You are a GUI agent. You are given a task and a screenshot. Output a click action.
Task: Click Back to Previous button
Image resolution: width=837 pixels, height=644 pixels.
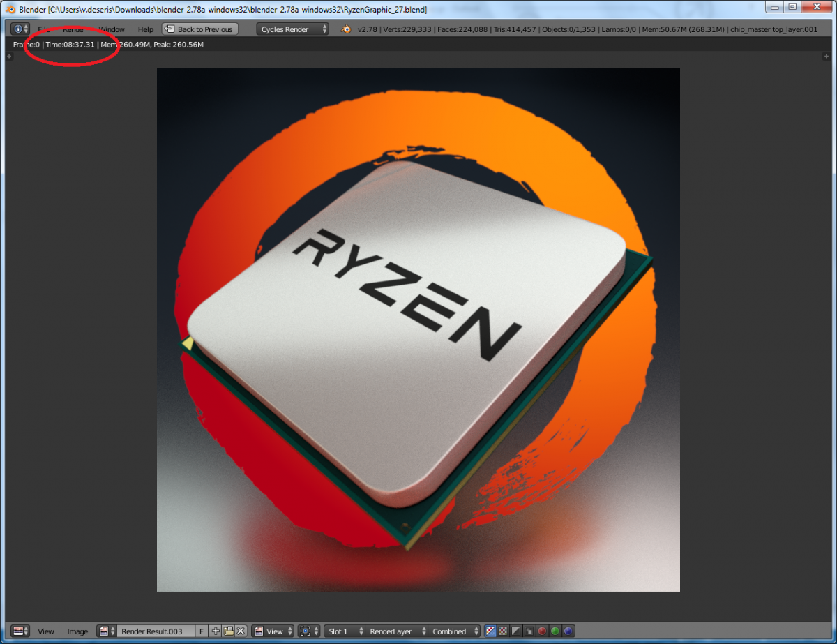199,29
